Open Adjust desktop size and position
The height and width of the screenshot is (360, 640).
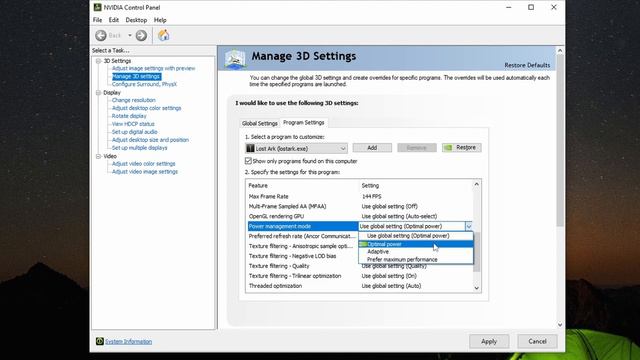(150, 140)
